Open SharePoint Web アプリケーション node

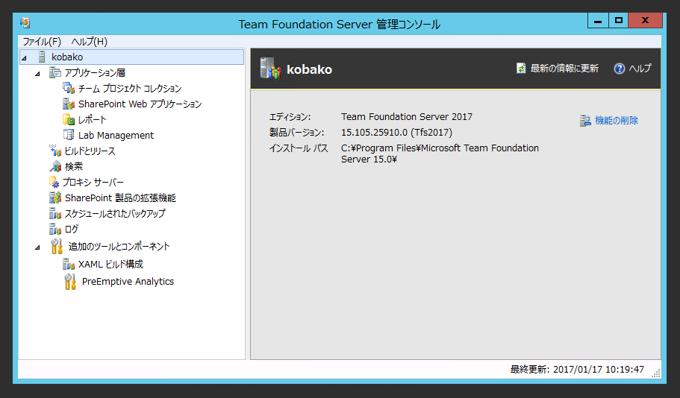tap(140, 104)
